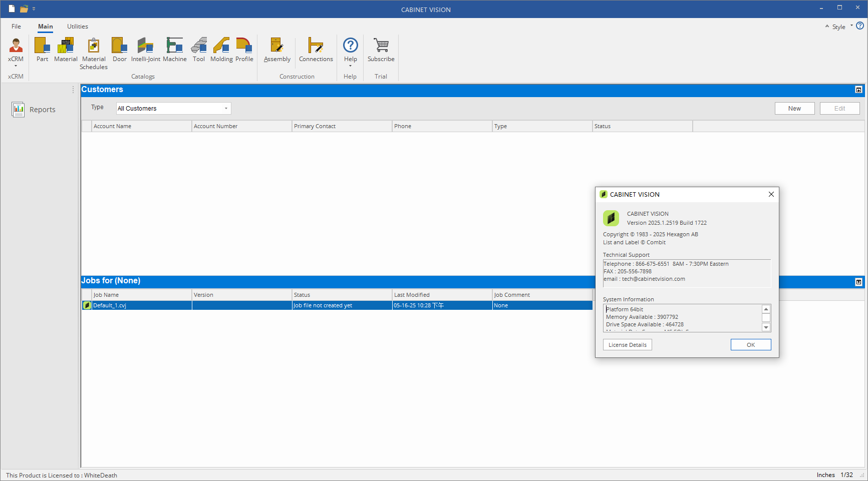Click the tech@cabinetvision.com email text

pos(653,279)
